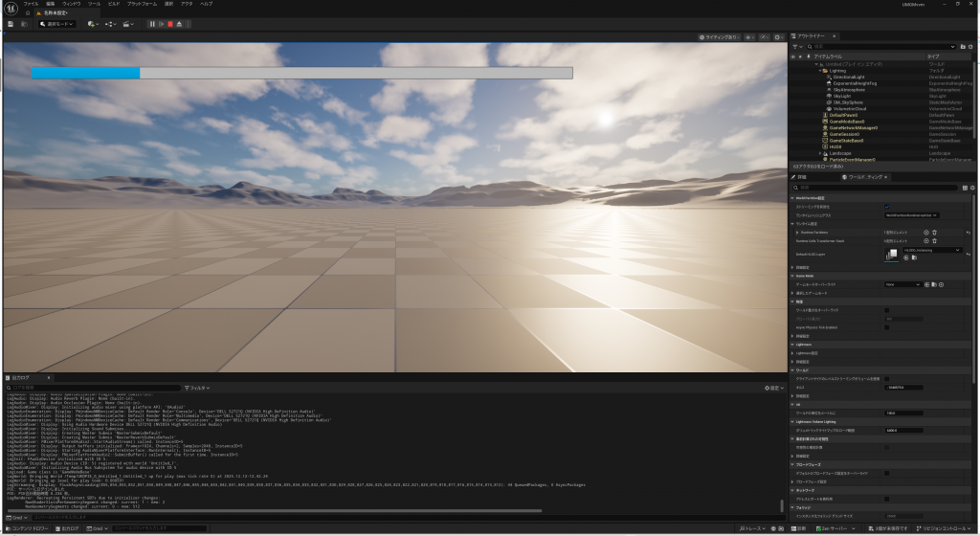This screenshot has height=536, width=980.
Task: Click the eject from player icon
Action: coord(179,24)
